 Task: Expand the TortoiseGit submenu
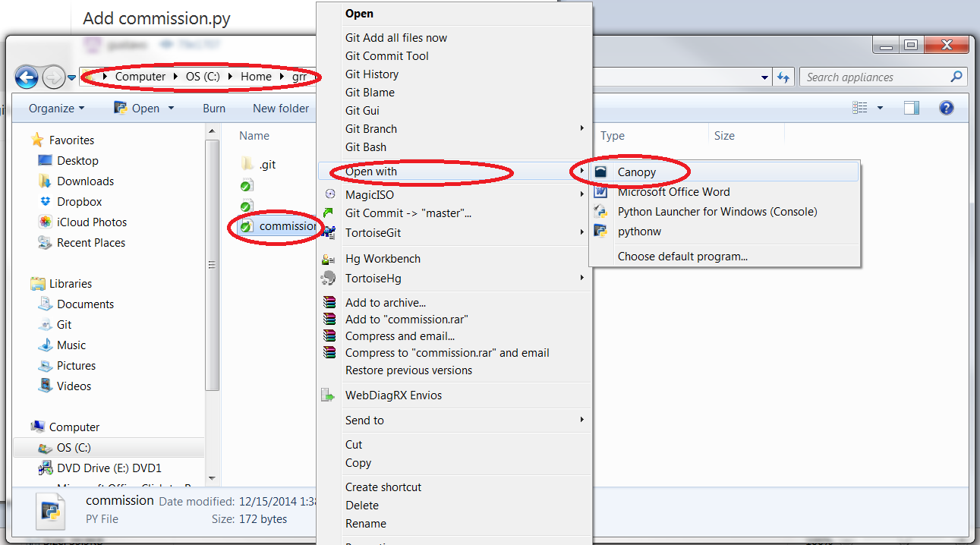pyautogui.click(x=453, y=233)
